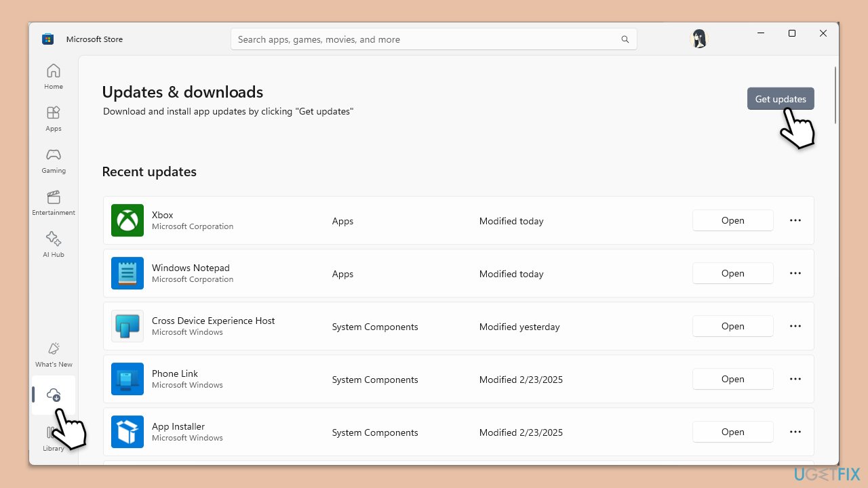Open the user profile avatar
The image size is (868, 488).
(x=698, y=39)
